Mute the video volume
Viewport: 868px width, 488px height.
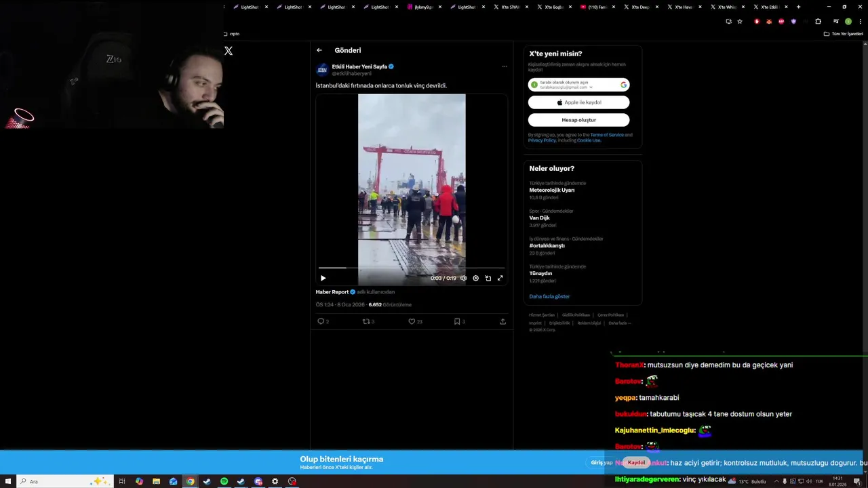[464, 278]
